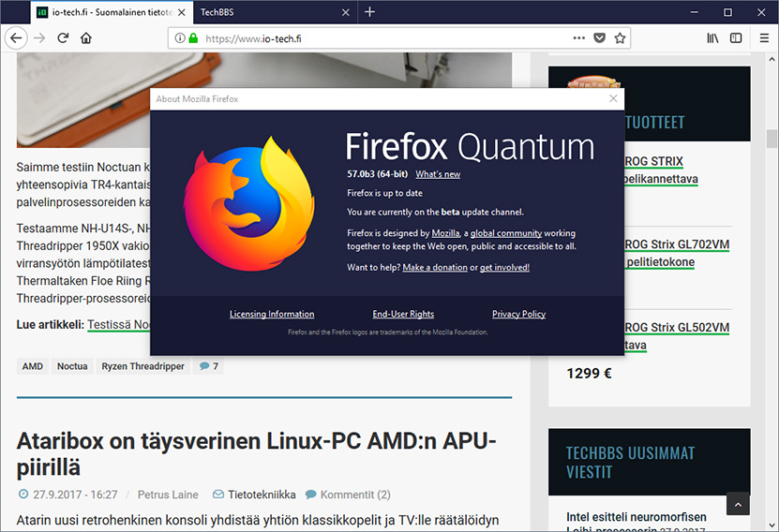Open the global community link
779x532 pixels.
pyautogui.click(x=506, y=233)
